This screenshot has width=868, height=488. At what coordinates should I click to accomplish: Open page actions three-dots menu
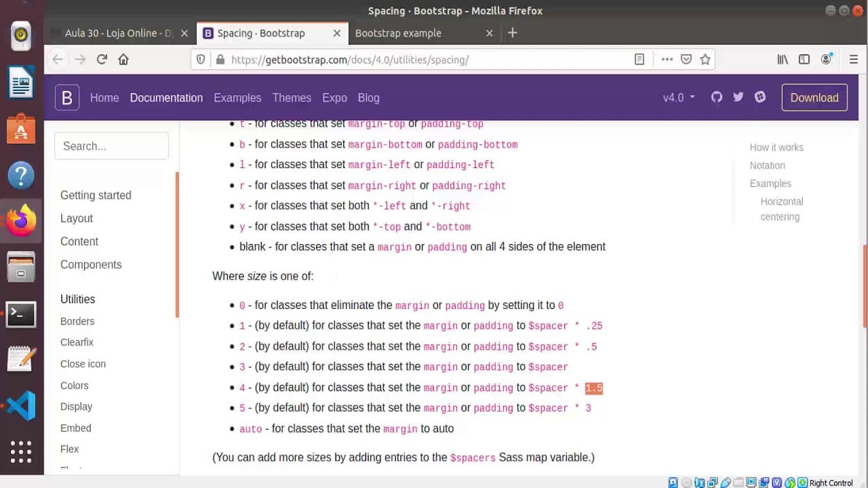pos(667,60)
